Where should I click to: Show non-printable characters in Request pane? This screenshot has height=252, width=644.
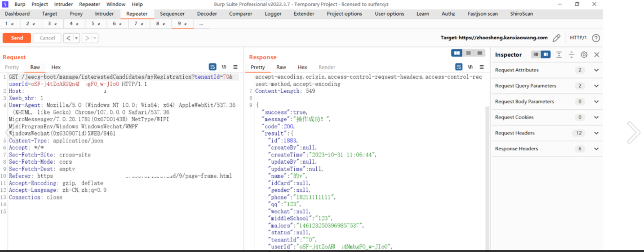(x=224, y=67)
